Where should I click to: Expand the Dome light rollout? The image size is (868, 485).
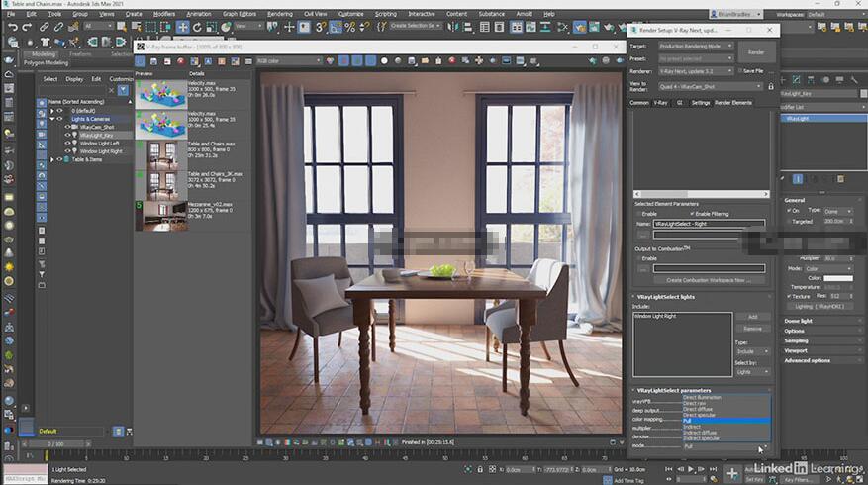[822, 321]
